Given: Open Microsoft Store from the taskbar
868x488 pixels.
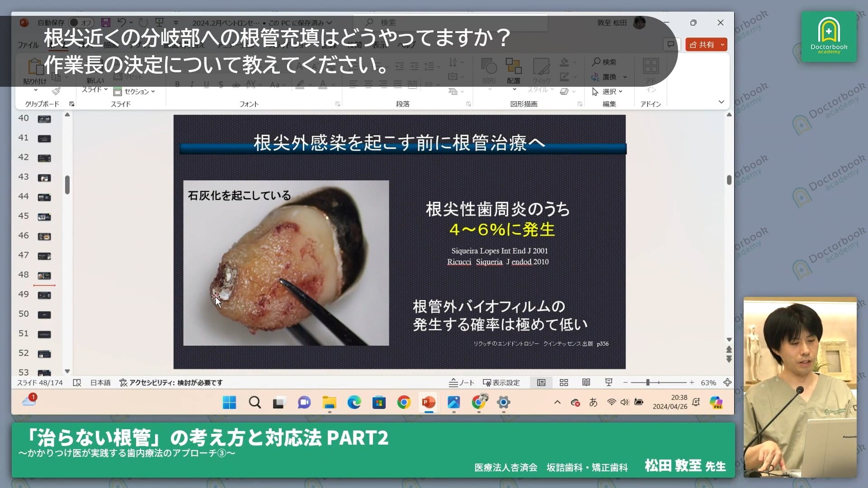Looking at the screenshot, I should click(x=379, y=402).
